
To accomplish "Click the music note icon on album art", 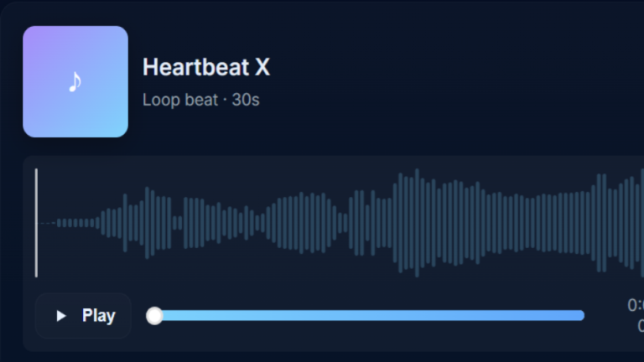I will coord(75,81).
